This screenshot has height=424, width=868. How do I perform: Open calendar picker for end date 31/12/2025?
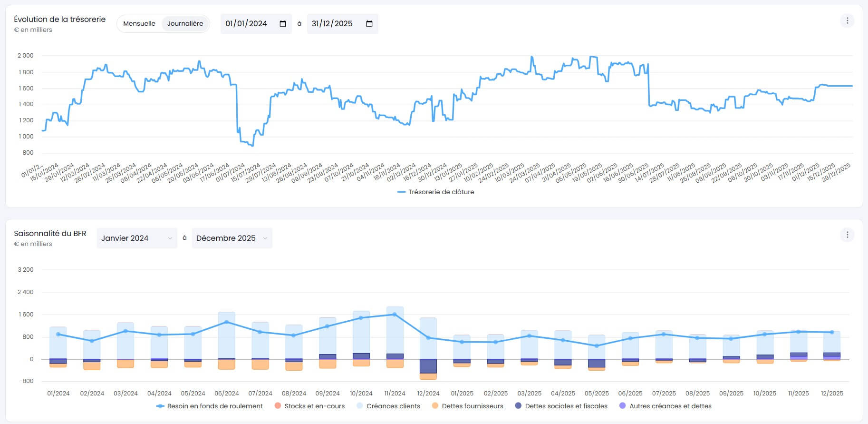coord(369,24)
